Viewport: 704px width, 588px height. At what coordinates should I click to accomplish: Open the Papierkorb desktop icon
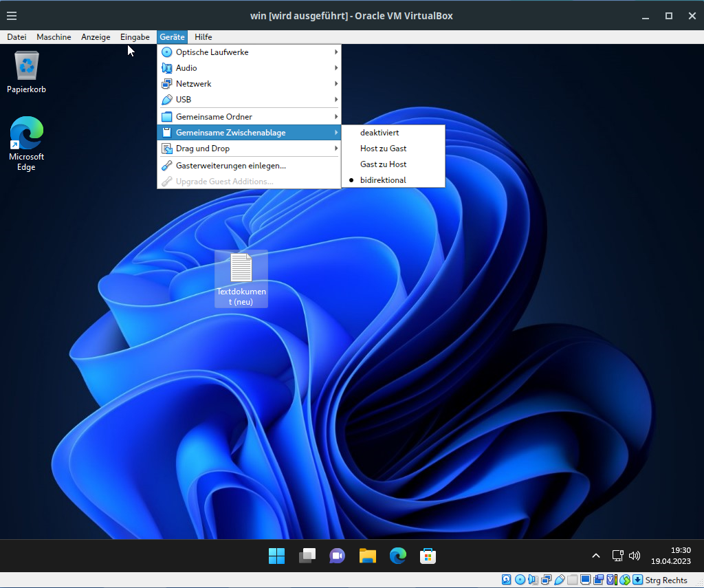(27, 72)
